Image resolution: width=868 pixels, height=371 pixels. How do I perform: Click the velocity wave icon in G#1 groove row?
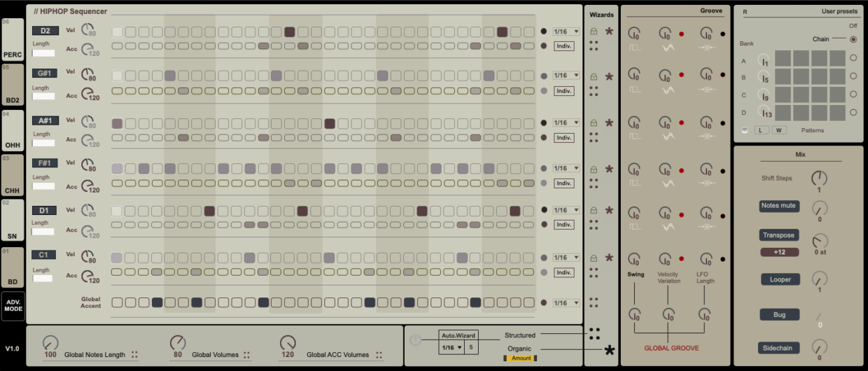pos(668,89)
